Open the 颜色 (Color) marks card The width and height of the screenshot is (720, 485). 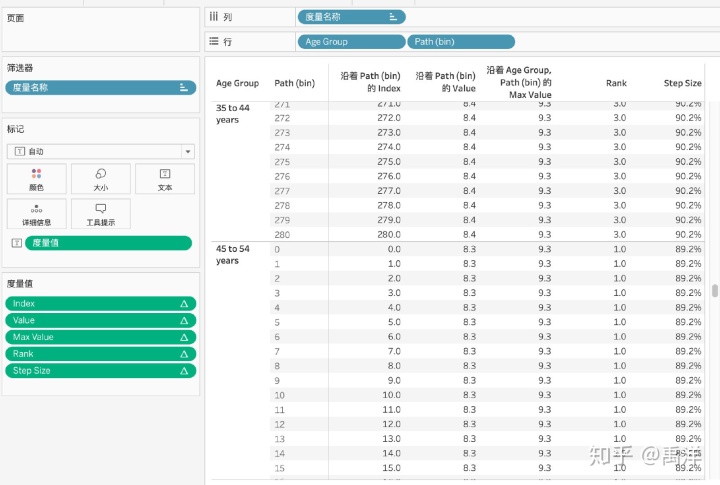(x=36, y=179)
